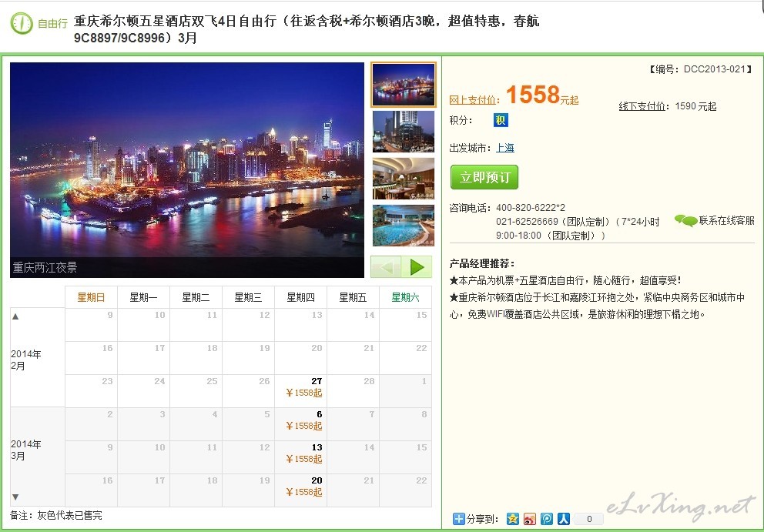This screenshot has height=532, width=764.
Task: Click the product code DCC2013-021
Action: click(714, 69)
